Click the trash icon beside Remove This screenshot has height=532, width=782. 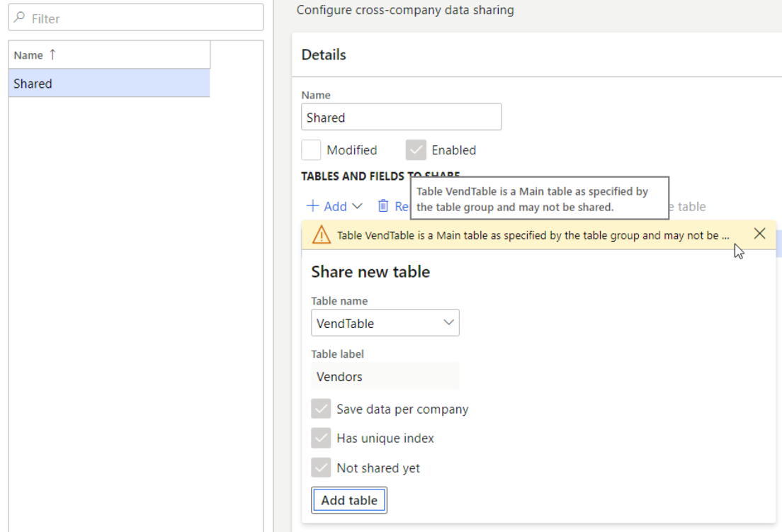(x=382, y=205)
